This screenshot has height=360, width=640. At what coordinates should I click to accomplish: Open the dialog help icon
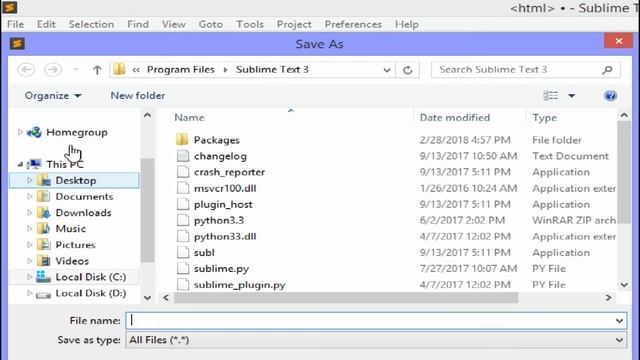[610, 96]
